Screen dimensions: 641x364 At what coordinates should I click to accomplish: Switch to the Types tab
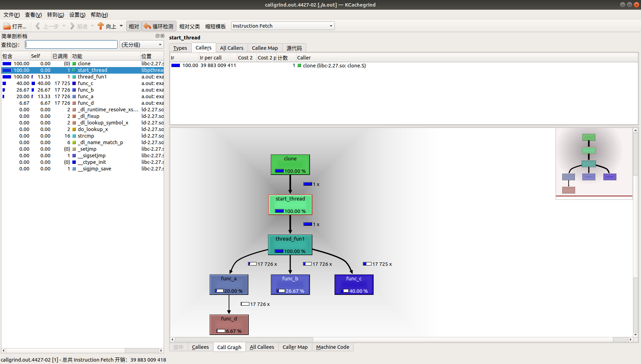coord(180,48)
